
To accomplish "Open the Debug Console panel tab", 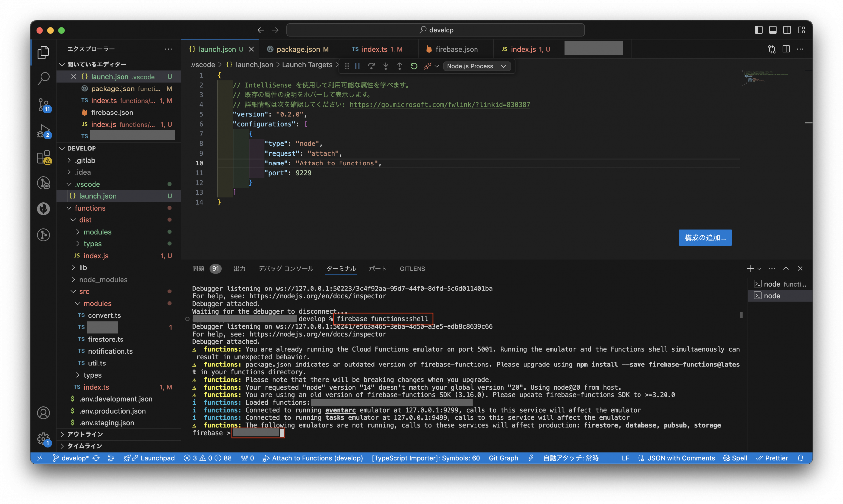I will point(286,269).
